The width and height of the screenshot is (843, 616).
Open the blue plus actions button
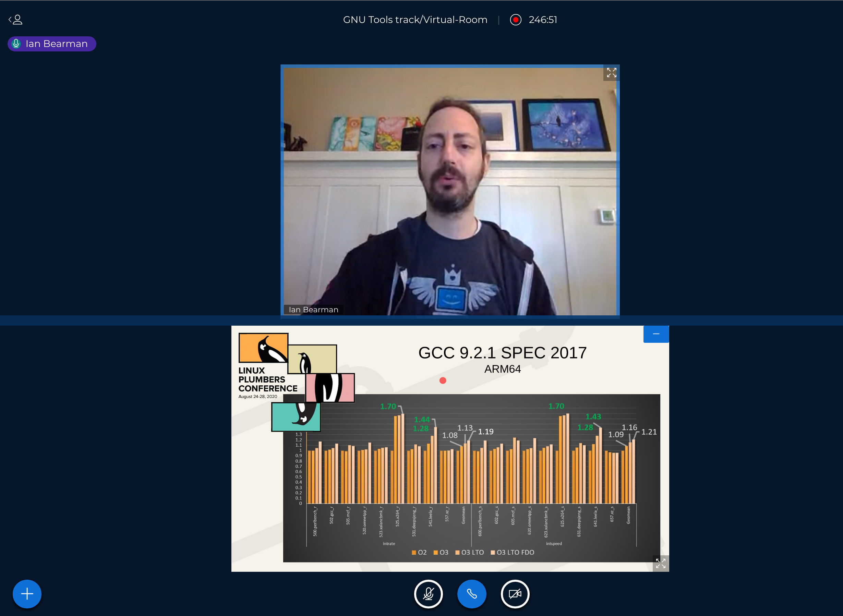(27, 594)
